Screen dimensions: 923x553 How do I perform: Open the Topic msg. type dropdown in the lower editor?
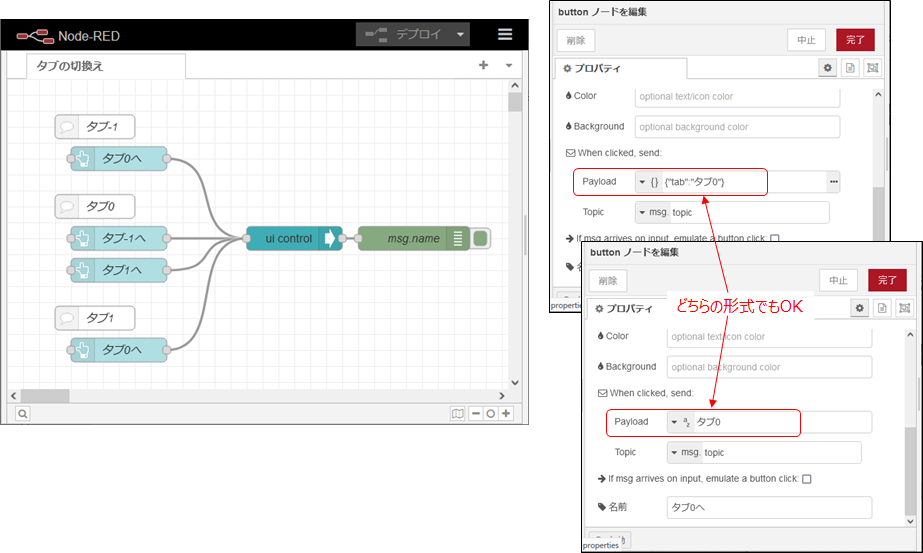coord(685,453)
